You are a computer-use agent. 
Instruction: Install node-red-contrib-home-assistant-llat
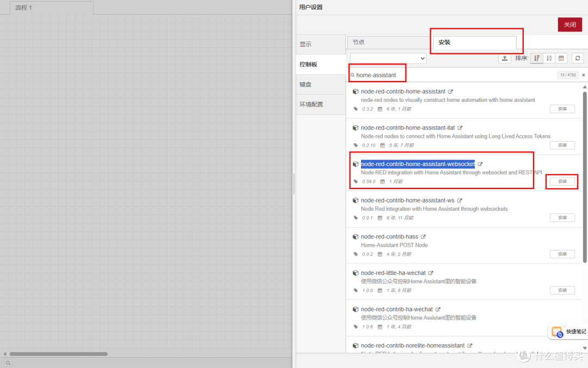pyautogui.click(x=562, y=145)
